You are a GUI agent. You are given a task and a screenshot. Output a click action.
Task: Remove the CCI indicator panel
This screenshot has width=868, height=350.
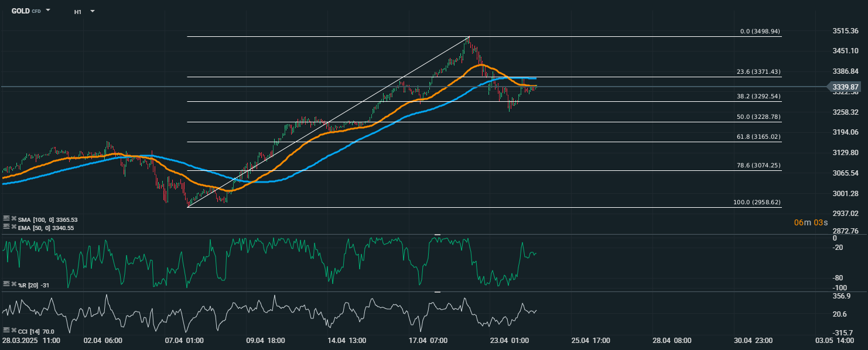13,330
